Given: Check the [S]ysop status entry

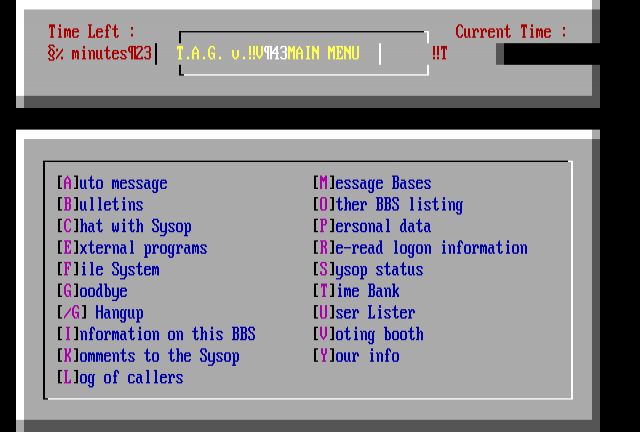Looking at the screenshot, I should click(368, 270).
